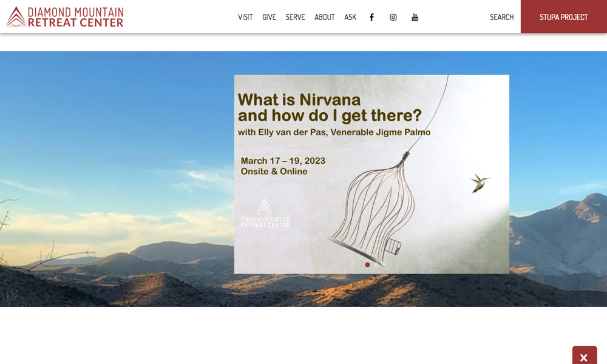Expand the VISIT menu
607x364 pixels.
pyautogui.click(x=245, y=17)
